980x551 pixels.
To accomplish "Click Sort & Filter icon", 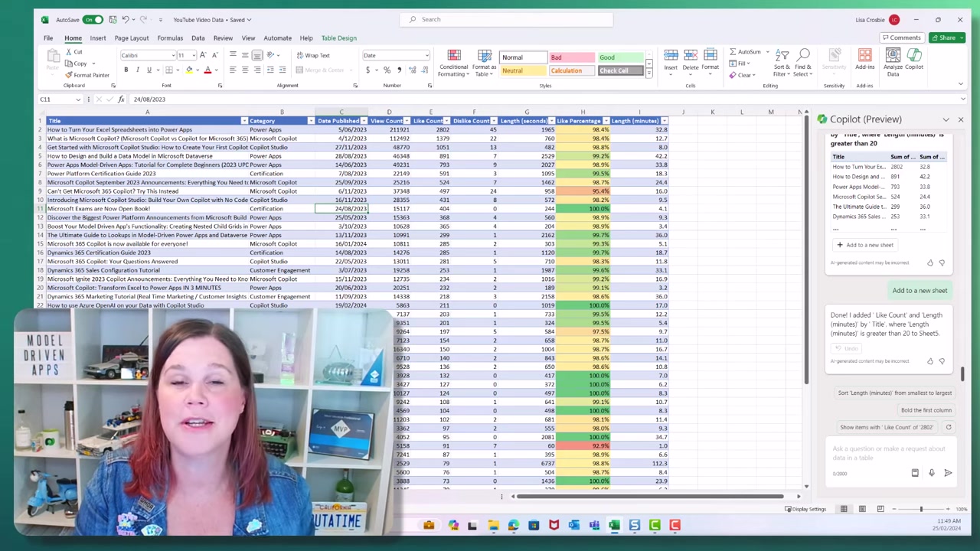I will tap(782, 63).
